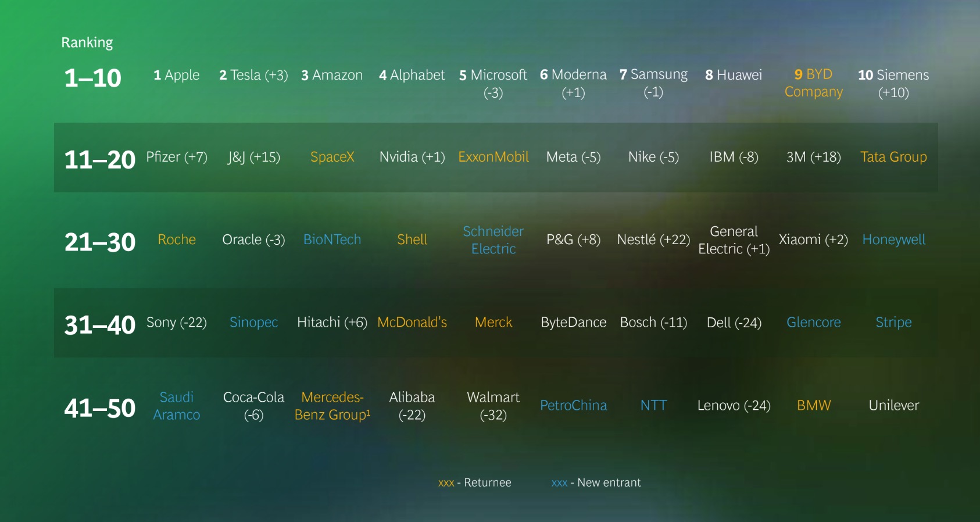Click the McDonald's returnee entry
980x522 pixels.
412,323
